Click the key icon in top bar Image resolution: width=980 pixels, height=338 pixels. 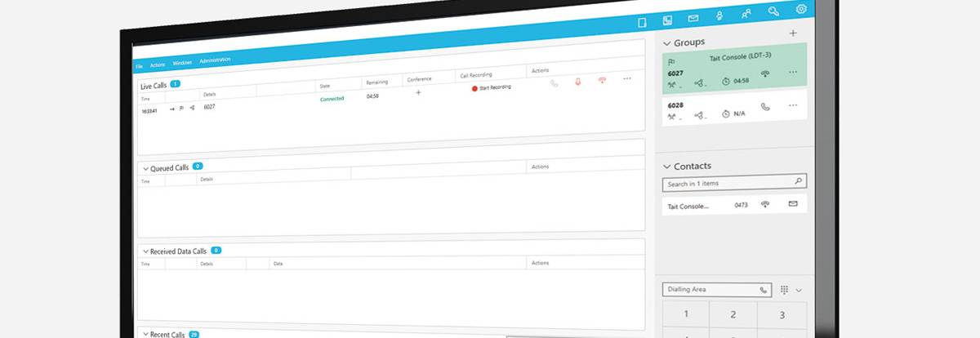click(773, 11)
